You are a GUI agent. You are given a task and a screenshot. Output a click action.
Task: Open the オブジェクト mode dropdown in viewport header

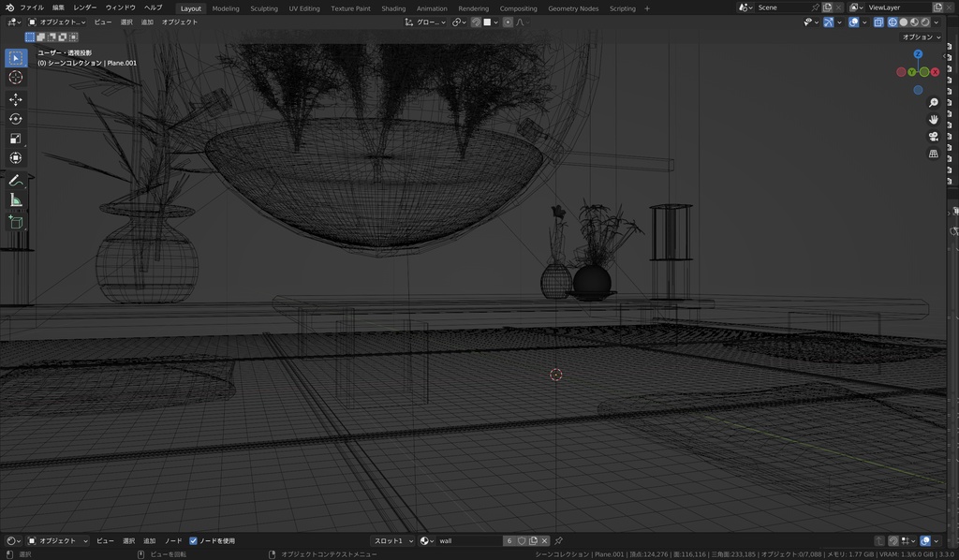point(57,22)
